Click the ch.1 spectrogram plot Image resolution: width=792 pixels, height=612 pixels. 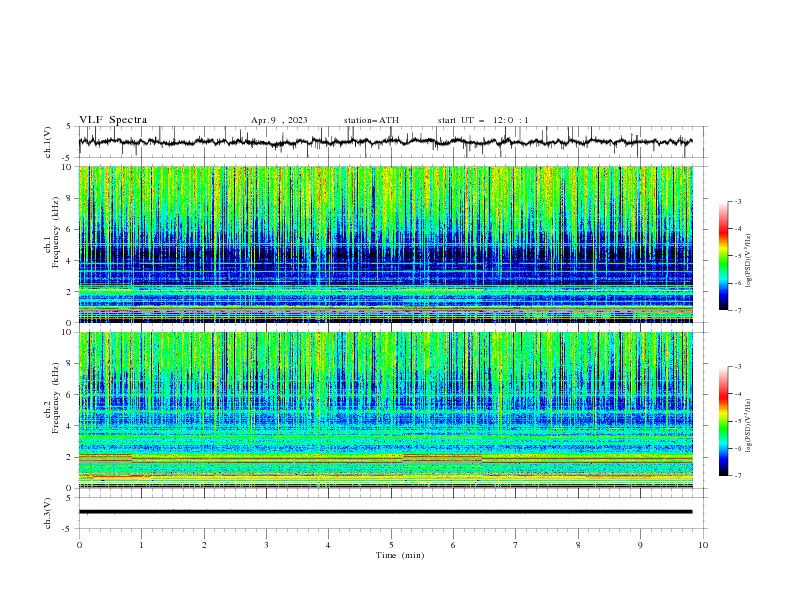pos(386,244)
